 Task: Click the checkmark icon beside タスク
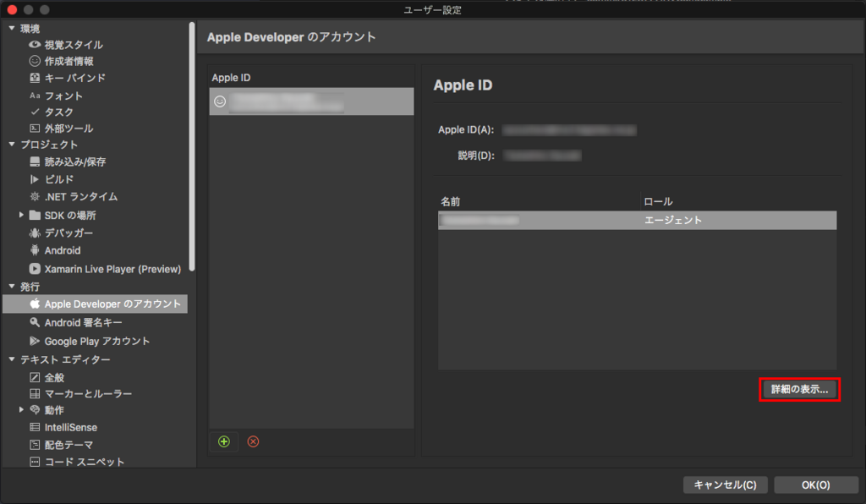[34, 112]
